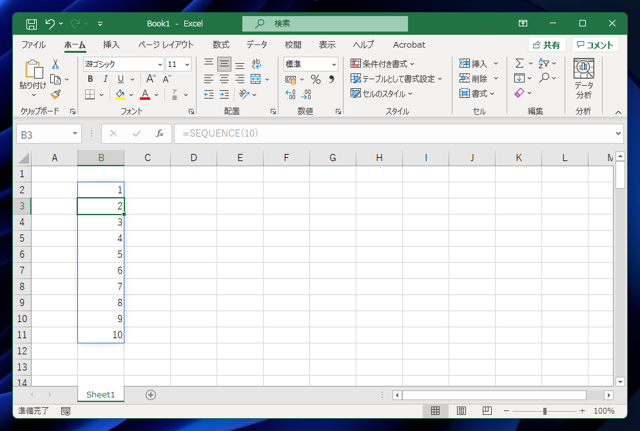The image size is (640, 431).
Task: Open the font name dropdown
Action: click(x=160, y=64)
